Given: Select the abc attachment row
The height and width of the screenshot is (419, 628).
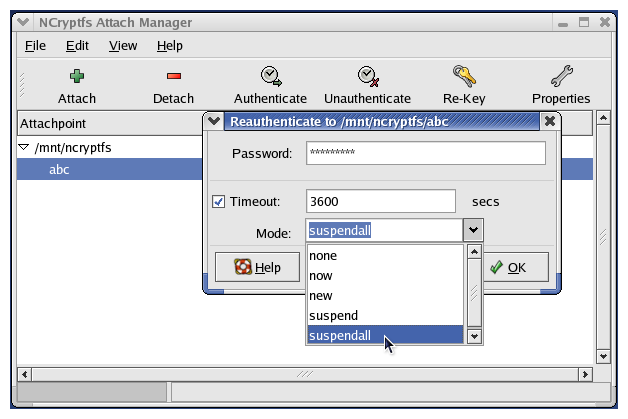Looking at the screenshot, I should (110, 169).
